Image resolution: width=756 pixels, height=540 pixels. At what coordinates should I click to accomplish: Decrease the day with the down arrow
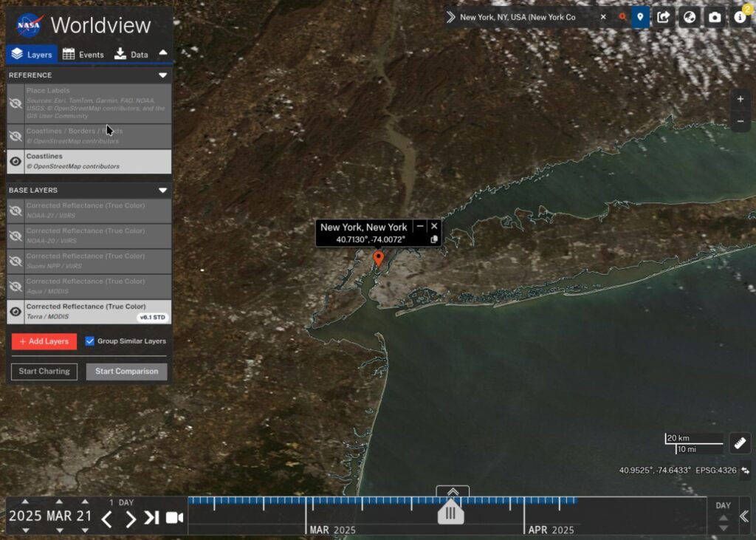(85, 530)
